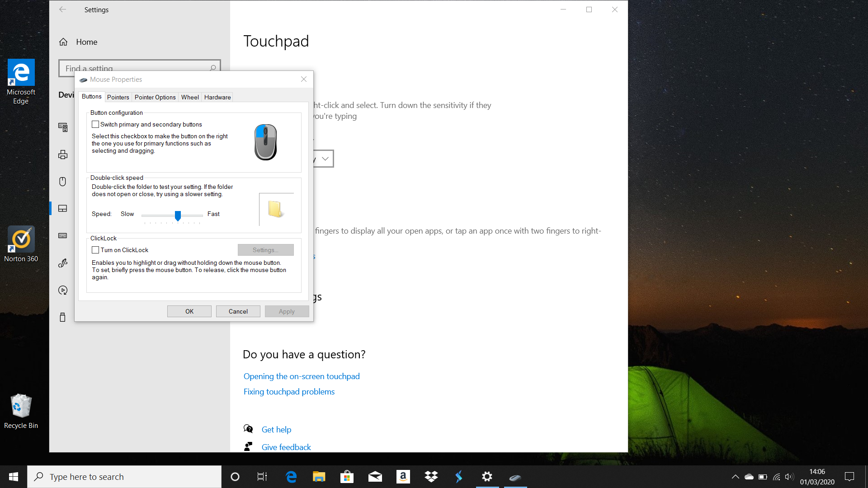Turn on ClickLock
Viewport: 868px width, 488px height.
pyautogui.click(x=95, y=249)
